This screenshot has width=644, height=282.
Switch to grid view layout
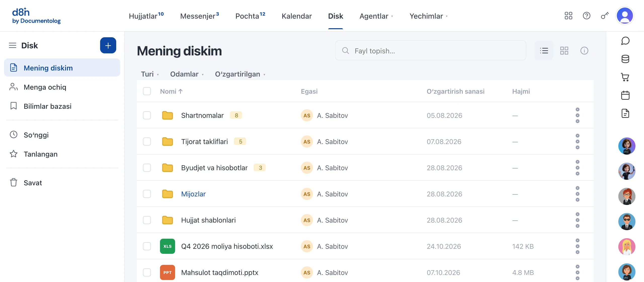[564, 51]
